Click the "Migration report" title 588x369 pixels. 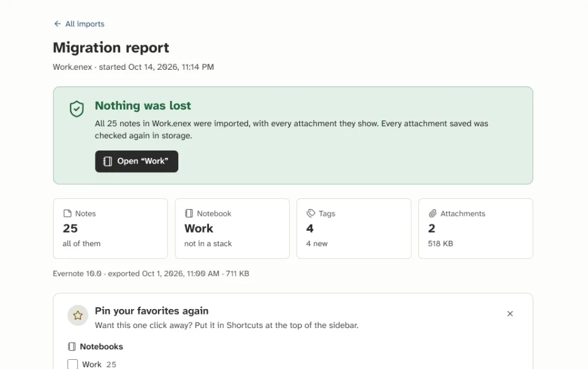point(111,48)
